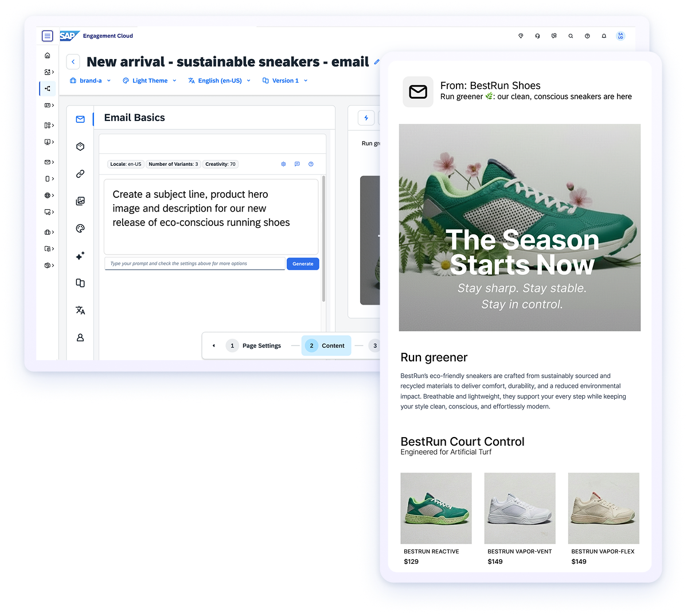
Task: Open the color palette panel icon
Action: pyautogui.click(x=80, y=228)
